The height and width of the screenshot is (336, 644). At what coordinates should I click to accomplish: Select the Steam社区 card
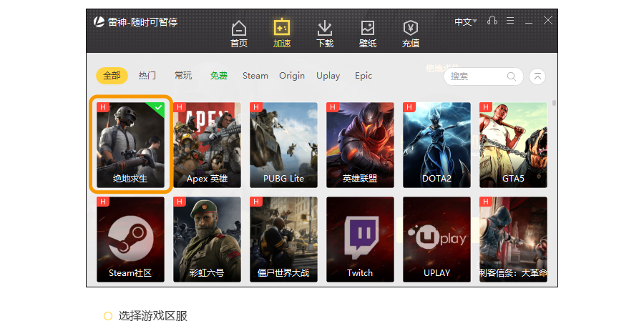pyautogui.click(x=130, y=239)
